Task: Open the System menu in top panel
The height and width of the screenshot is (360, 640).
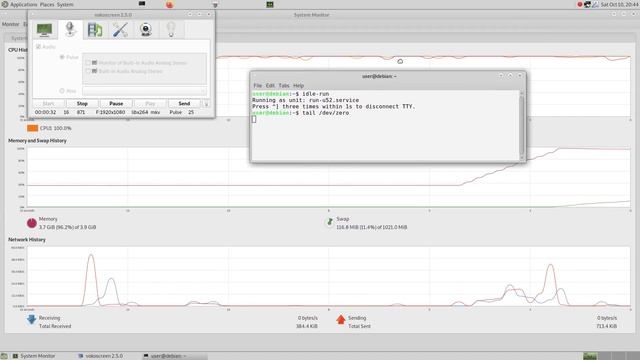Action: point(65,4)
